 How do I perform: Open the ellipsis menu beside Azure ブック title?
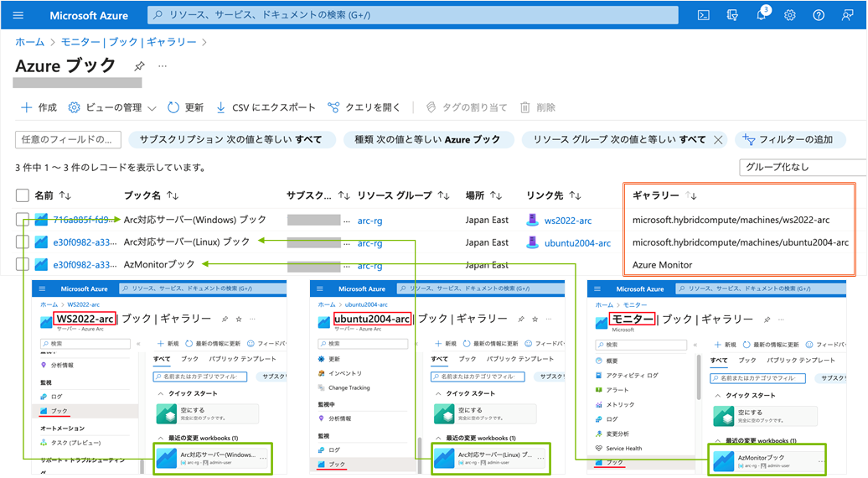coord(163,66)
